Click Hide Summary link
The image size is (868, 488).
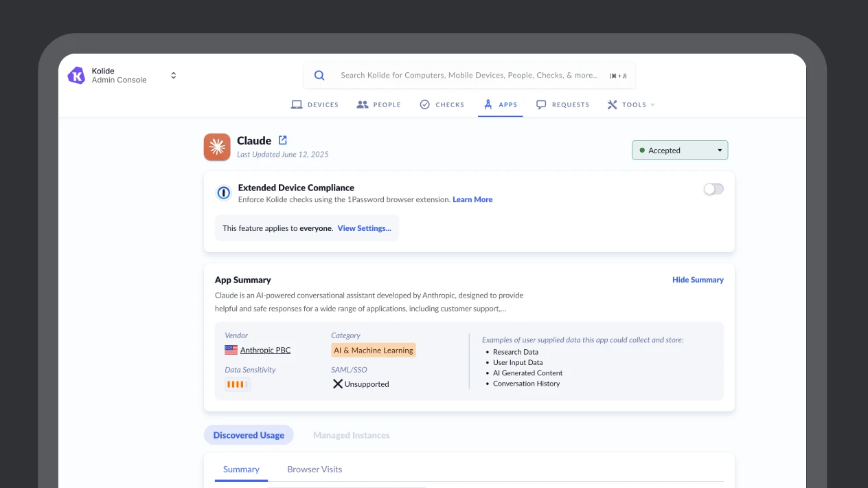coord(698,280)
